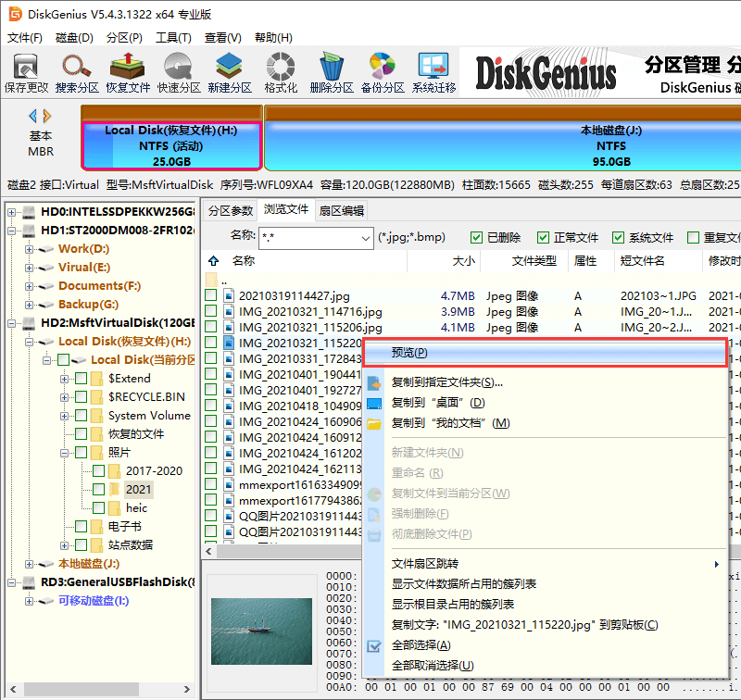Open the file name filter dropdown
Screen dimensions: 741x700
(365, 239)
